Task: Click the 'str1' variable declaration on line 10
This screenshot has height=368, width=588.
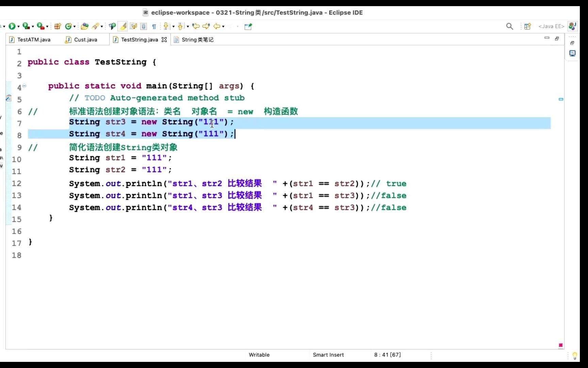Action: pyautogui.click(x=115, y=158)
